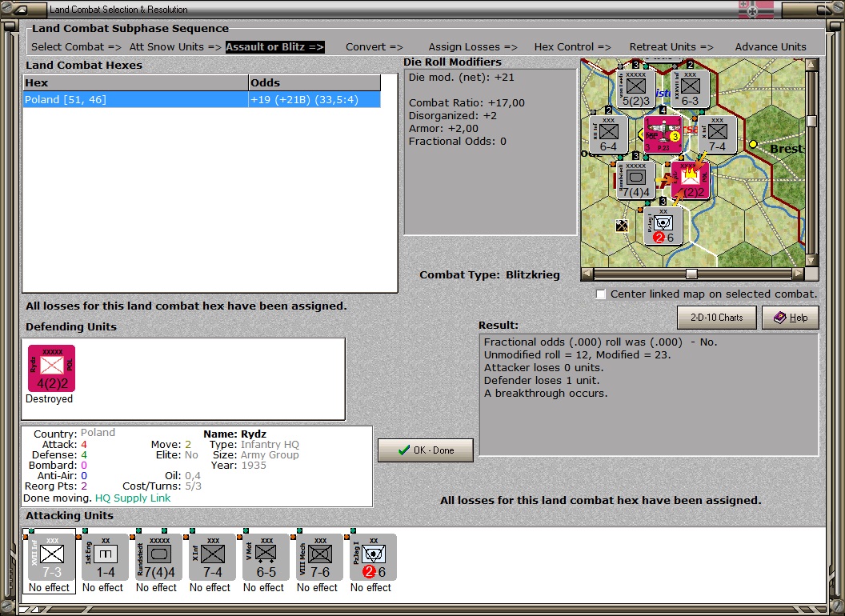Select the 1st Eng 1-4 engineer unit

[x=105, y=558]
